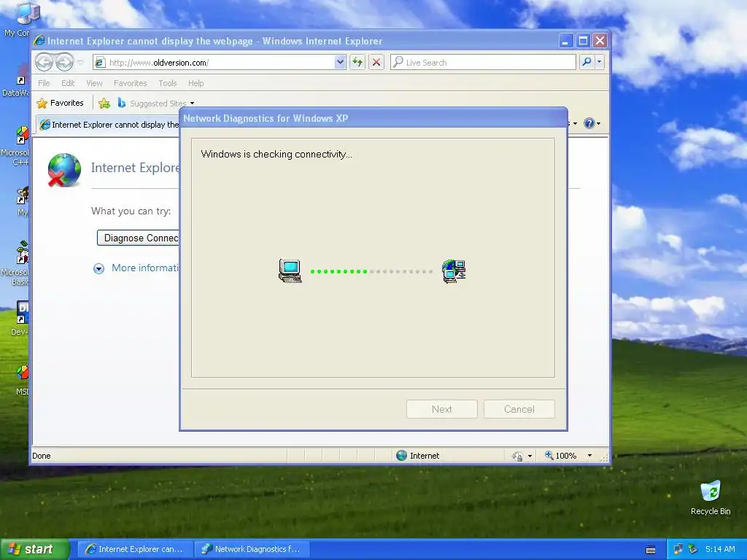Open the More information link

pyautogui.click(x=145, y=268)
